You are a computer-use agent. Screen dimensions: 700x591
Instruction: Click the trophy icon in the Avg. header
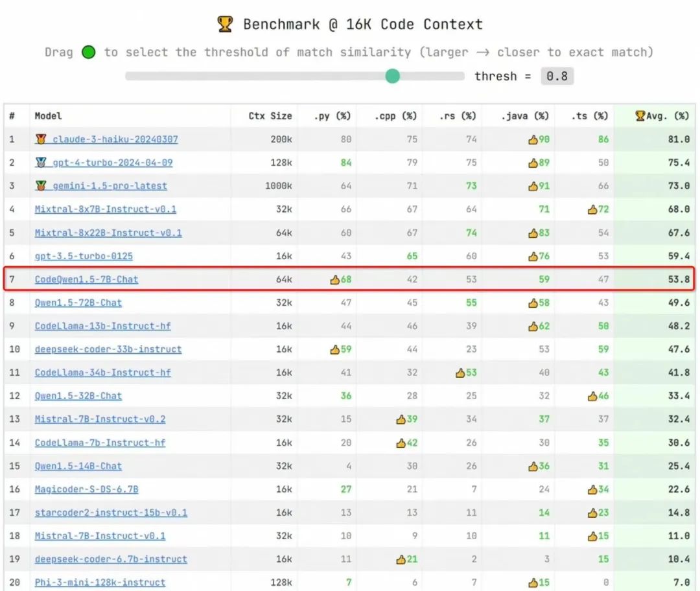pos(640,116)
